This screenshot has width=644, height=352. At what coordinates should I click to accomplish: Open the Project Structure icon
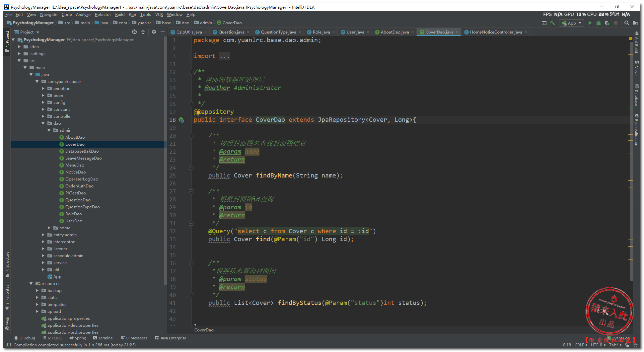(x=635, y=23)
